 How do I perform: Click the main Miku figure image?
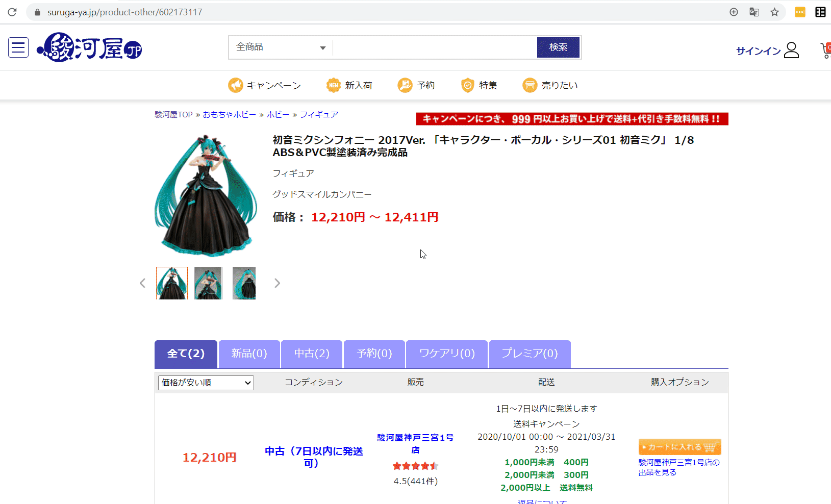pos(206,195)
